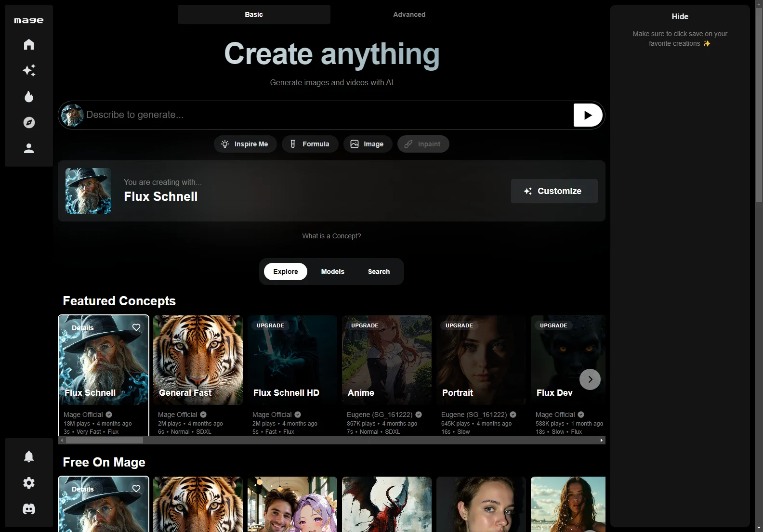
Task: Switch to the Advanced tab
Action: tap(409, 14)
